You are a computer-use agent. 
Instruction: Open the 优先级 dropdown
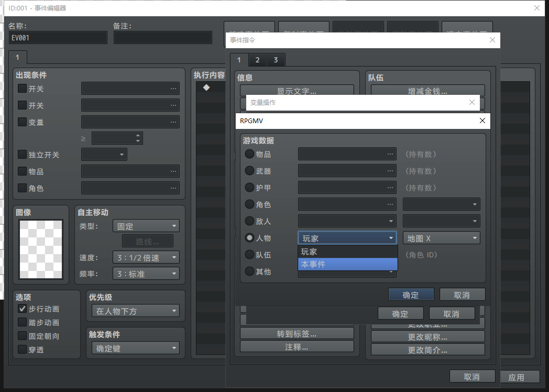point(136,311)
